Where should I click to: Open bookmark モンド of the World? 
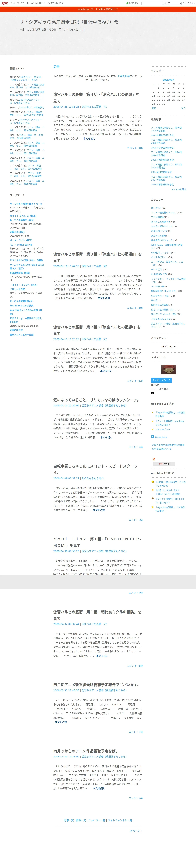[21, 245]
